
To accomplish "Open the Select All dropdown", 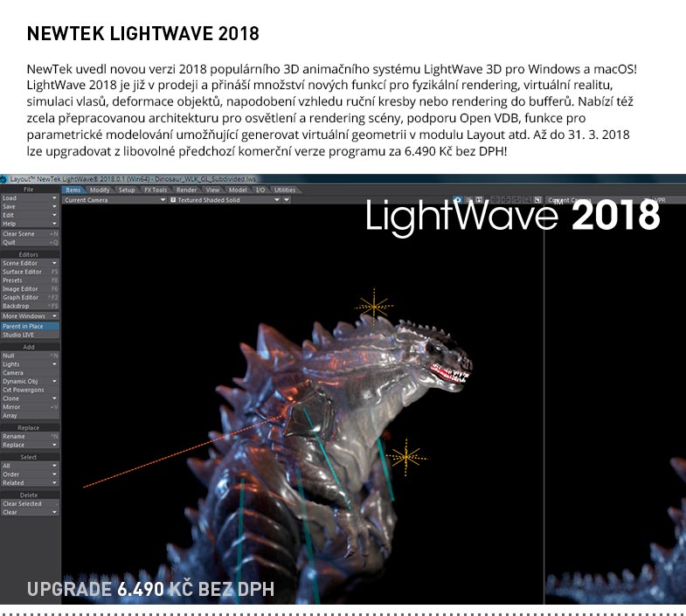I will click(30, 466).
